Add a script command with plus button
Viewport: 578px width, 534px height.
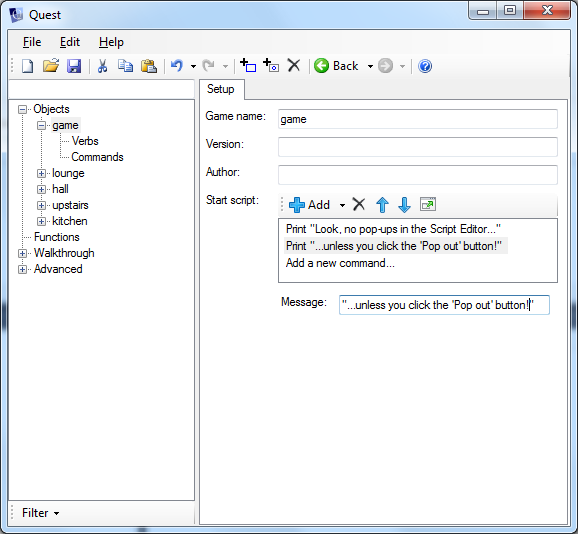[x=310, y=205]
